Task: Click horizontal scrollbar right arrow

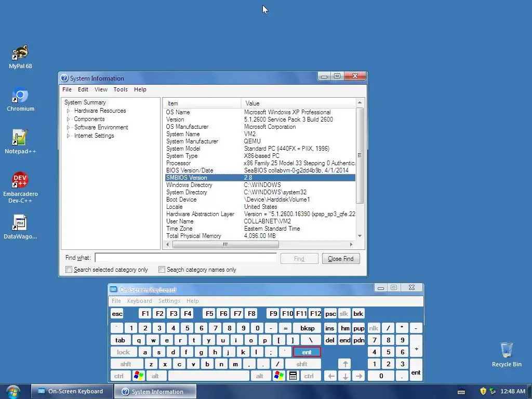Action: pos(351,244)
